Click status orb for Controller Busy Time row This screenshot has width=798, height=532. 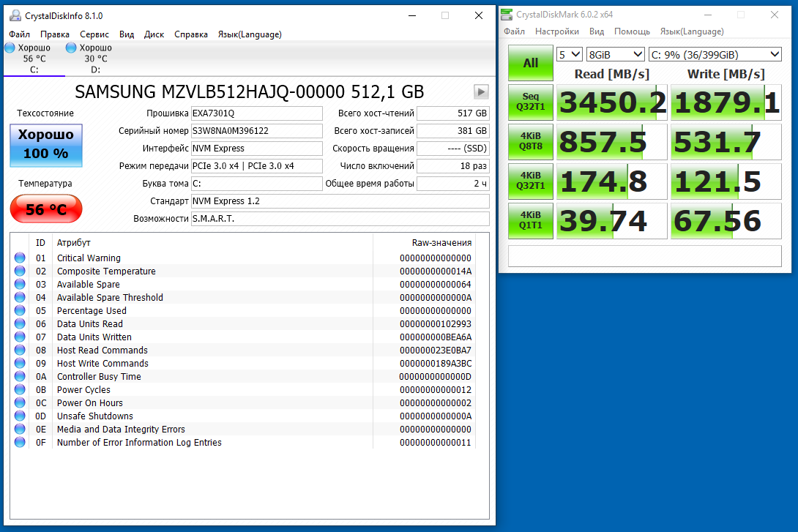[x=20, y=376]
